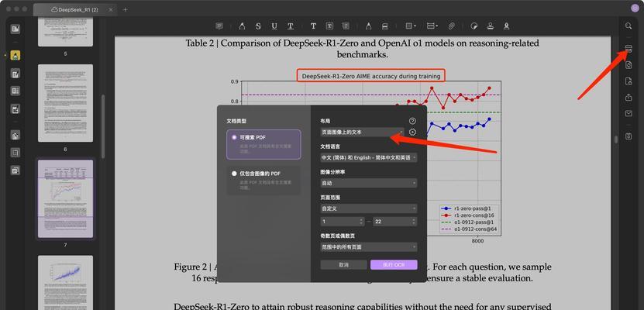Select the page 6 thumbnail
Image resolution: width=644 pixels, height=310 pixels.
click(x=66, y=103)
